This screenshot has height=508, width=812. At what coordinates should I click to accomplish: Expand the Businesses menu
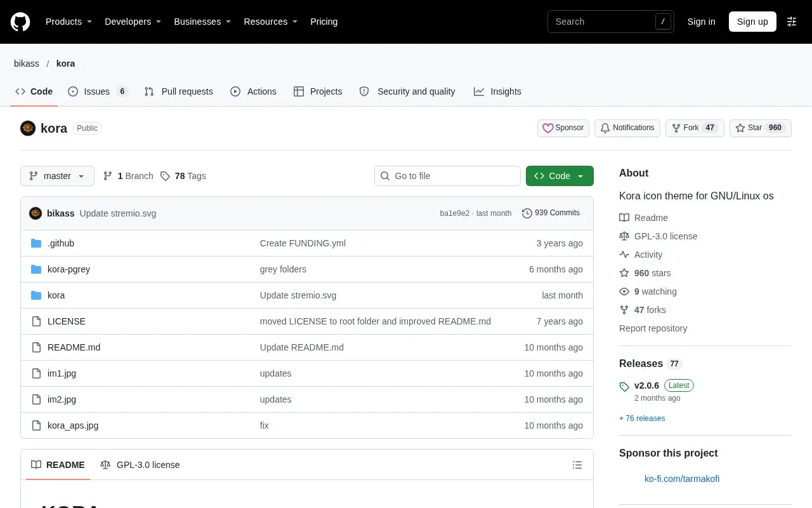pos(202,22)
